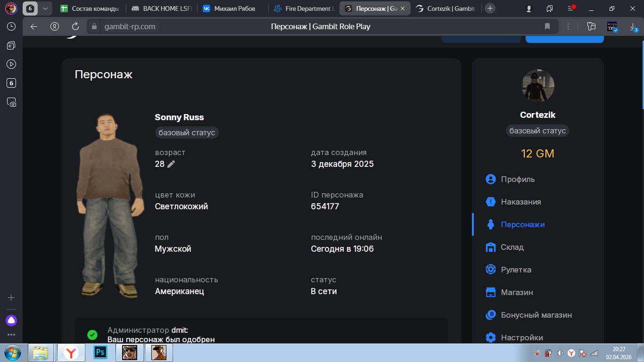Open the browser extensions panel icon
Viewport: 644px width, 362px height.
[591, 26]
